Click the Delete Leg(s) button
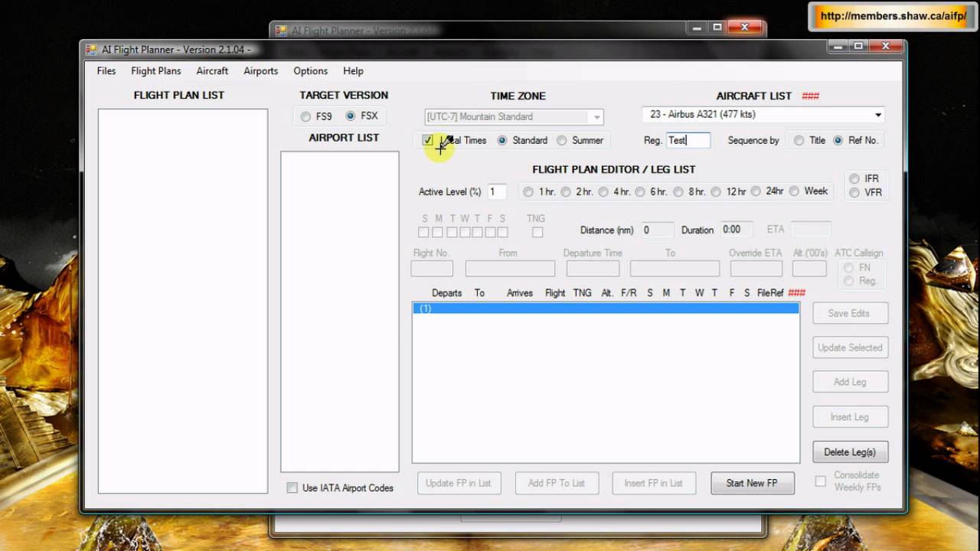 pos(850,452)
